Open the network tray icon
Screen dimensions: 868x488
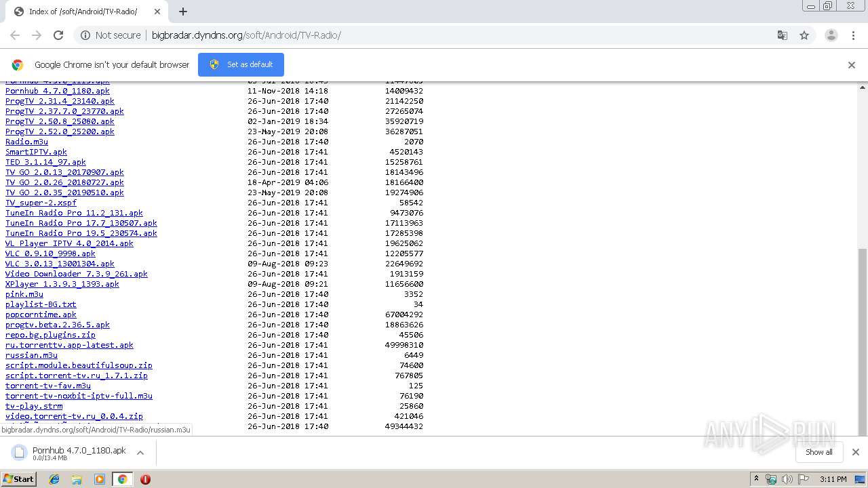coord(771,479)
